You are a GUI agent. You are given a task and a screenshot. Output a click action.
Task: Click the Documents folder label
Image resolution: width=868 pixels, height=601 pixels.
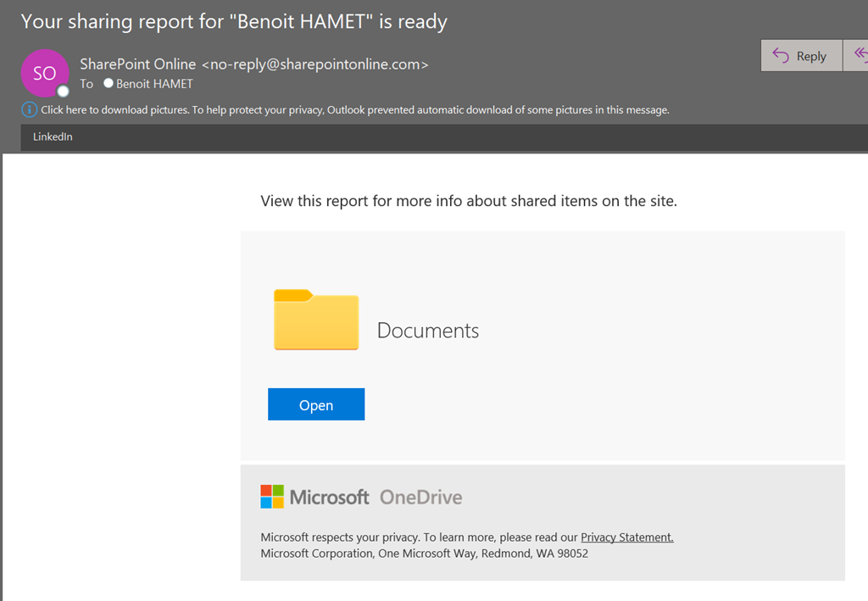click(x=428, y=331)
